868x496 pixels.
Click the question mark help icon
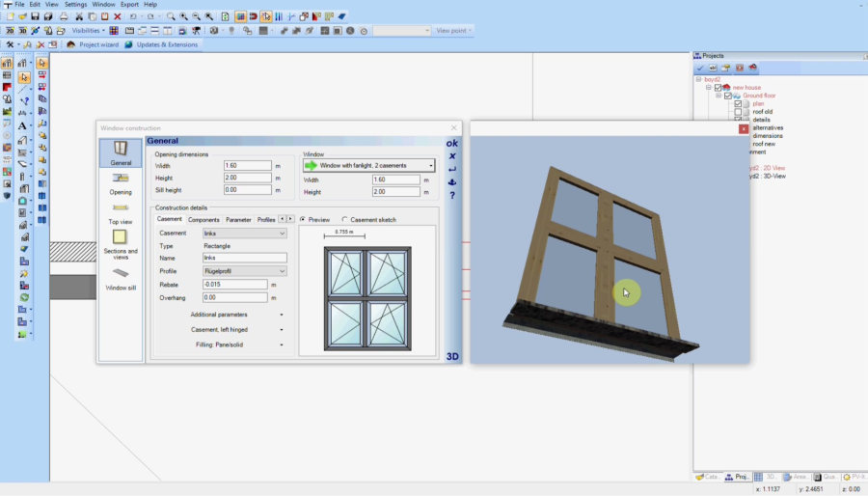452,196
